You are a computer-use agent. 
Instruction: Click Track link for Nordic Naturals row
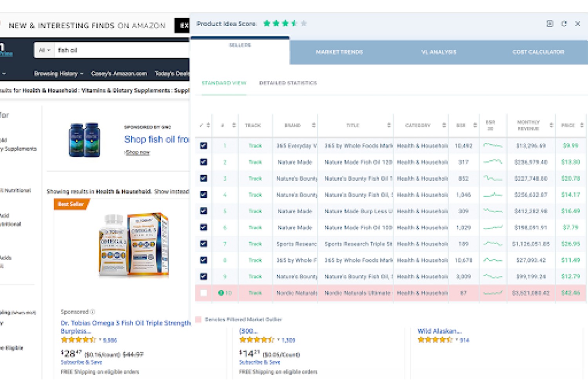[x=255, y=293]
